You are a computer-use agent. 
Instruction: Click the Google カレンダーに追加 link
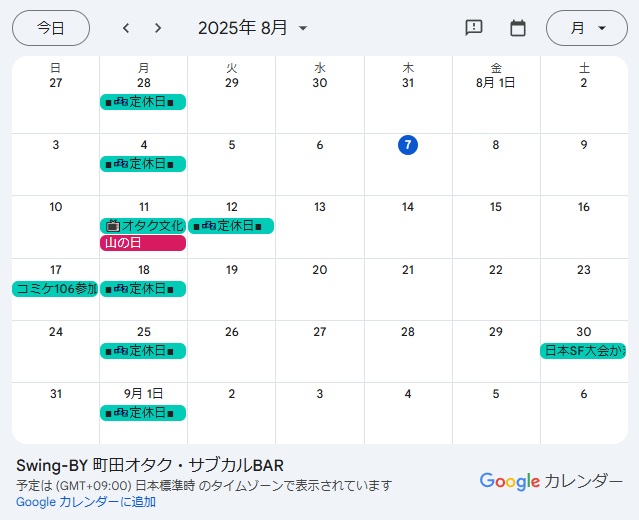(86, 502)
